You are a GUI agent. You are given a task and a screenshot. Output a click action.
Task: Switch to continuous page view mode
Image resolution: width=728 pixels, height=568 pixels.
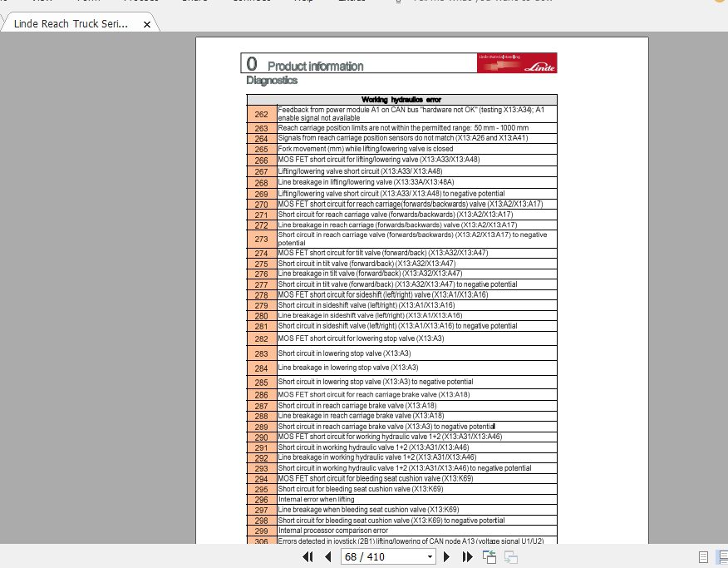[x=722, y=557]
